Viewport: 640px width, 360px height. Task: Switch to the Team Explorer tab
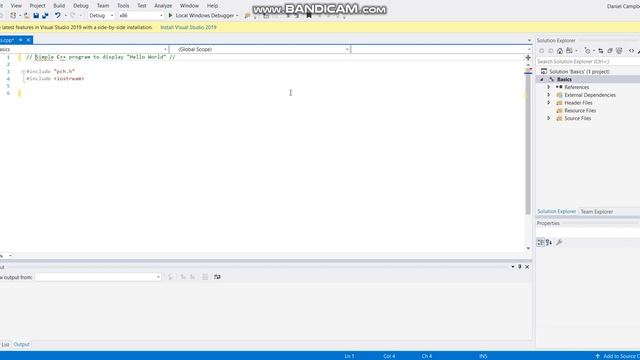tap(597, 211)
